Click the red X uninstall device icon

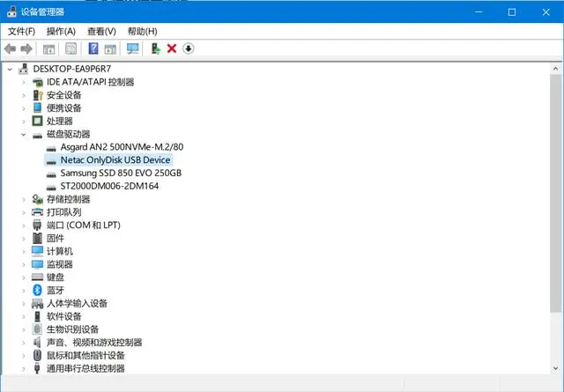[x=172, y=48]
